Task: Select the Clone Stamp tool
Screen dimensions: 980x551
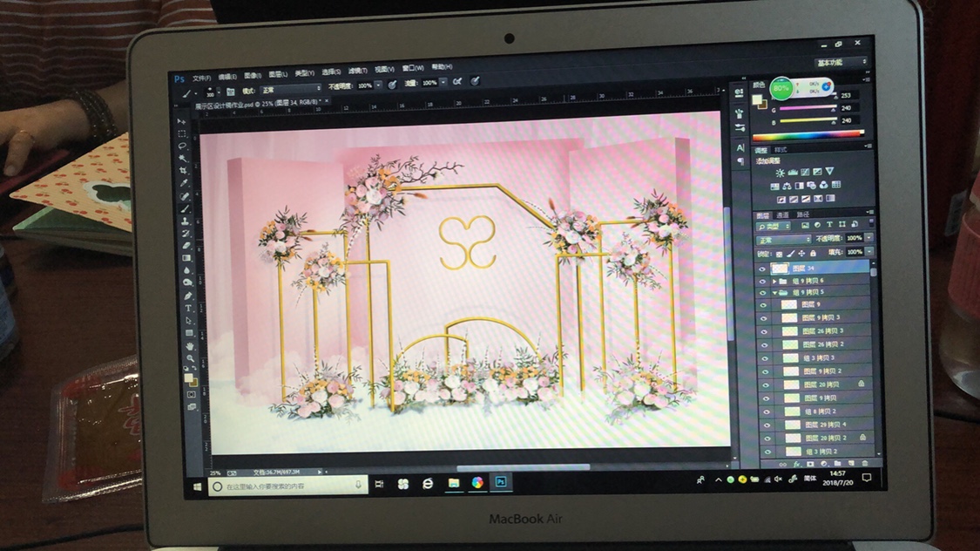Action: pos(185,221)
